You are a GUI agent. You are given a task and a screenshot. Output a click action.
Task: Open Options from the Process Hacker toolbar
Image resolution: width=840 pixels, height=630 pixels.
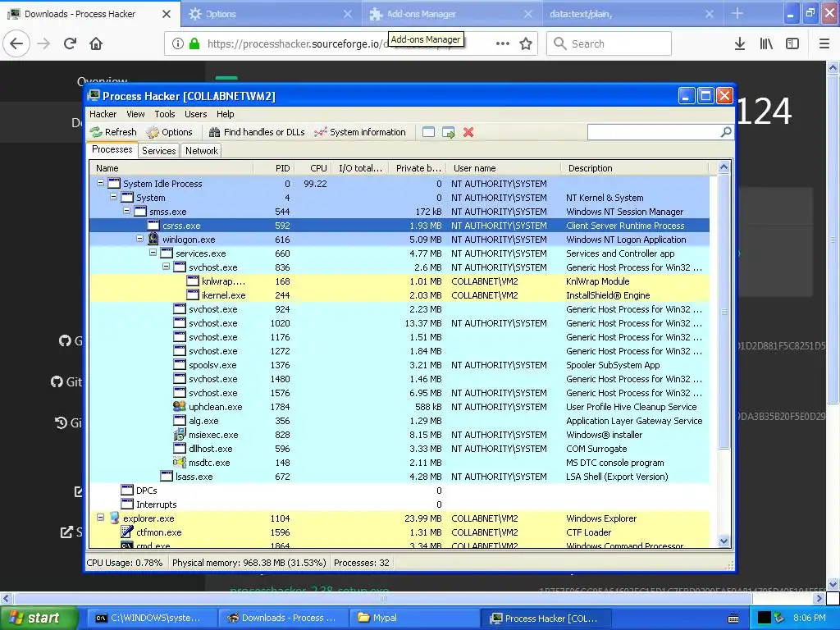(169, 132)
